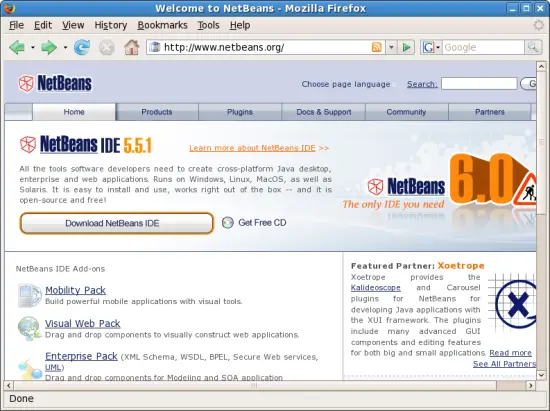This screenshot has width=550, height=411.
Task: Click the Download NetBeans IDE button
Action: pos(116,223)
